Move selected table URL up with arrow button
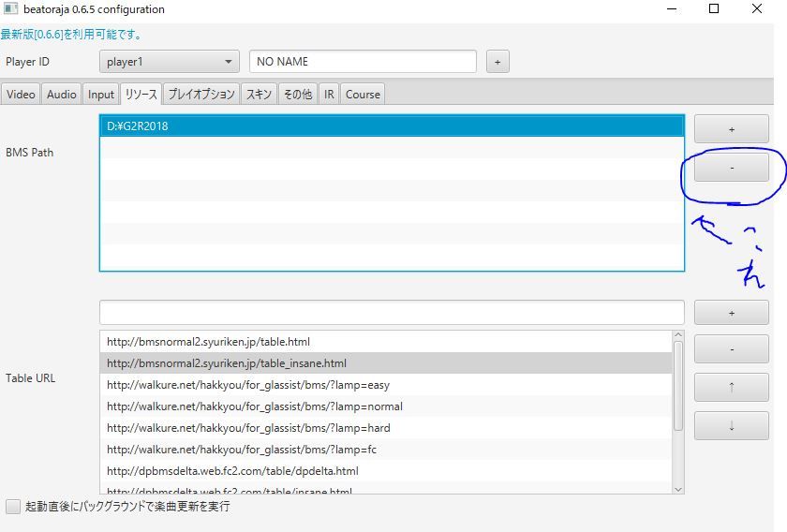787x532 pixels. coord(732,387)
